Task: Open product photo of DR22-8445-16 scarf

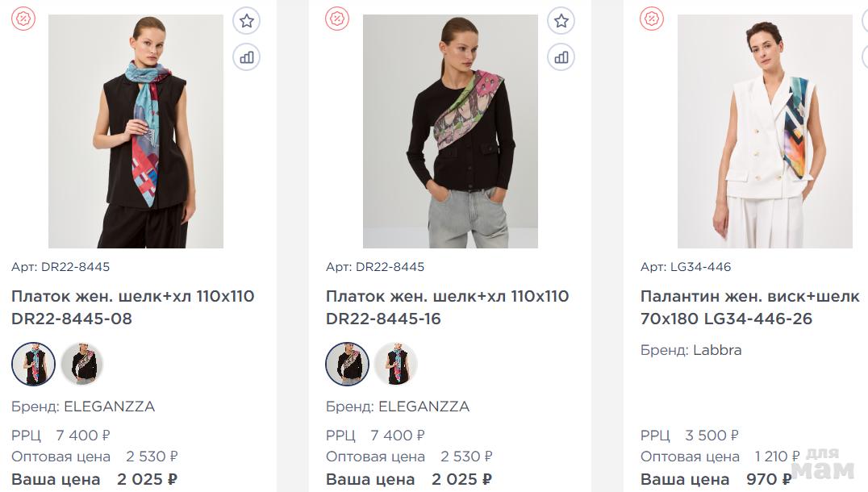Action: click(x=450, y=131)
